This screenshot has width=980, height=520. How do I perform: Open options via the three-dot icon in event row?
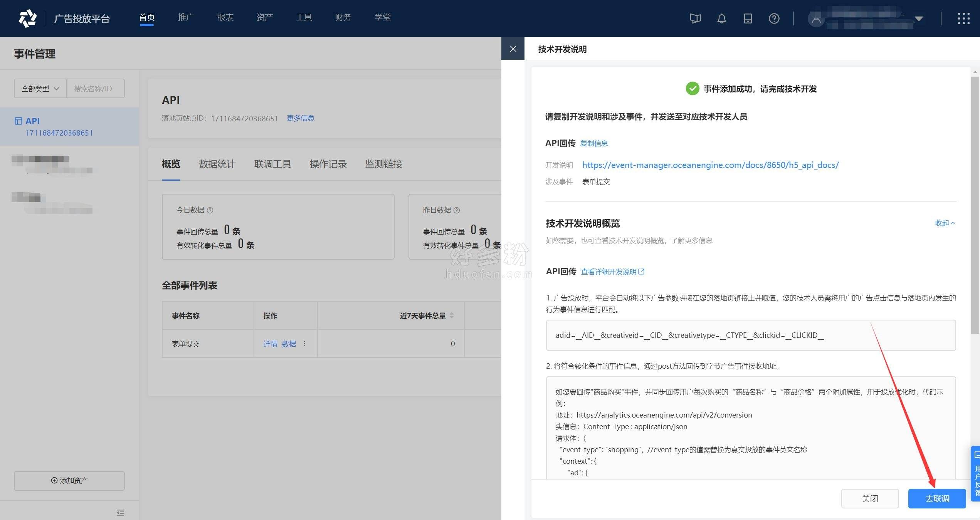click(x=304, y=344)
